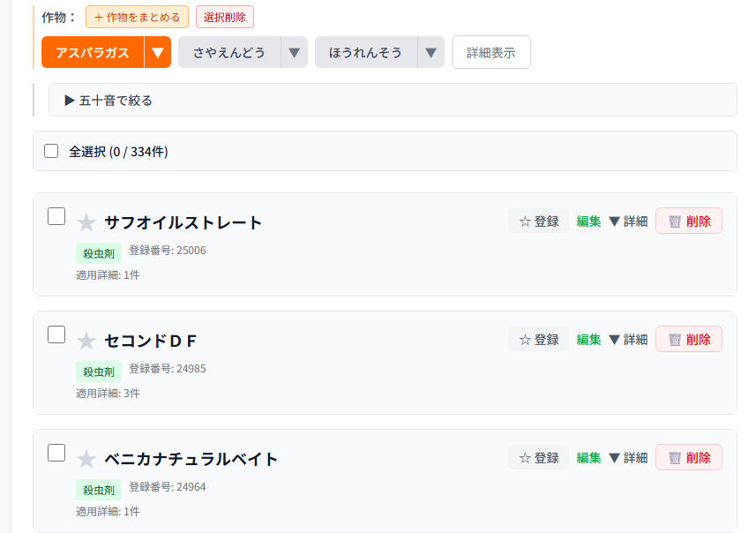Tick the checkbox for セコンドＤＦ
Viewport: 756px width, 533px height.
click(x=56, y=334)
